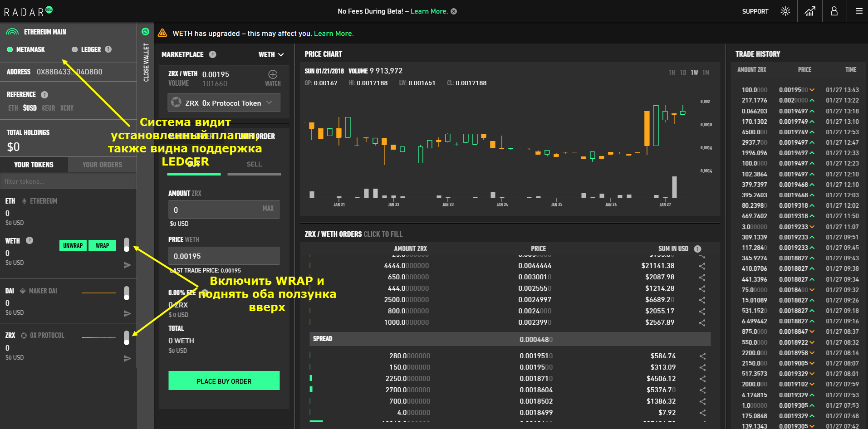Switch to Your Orders tab
Screen dimensions: 868x429
coord(103,165)
